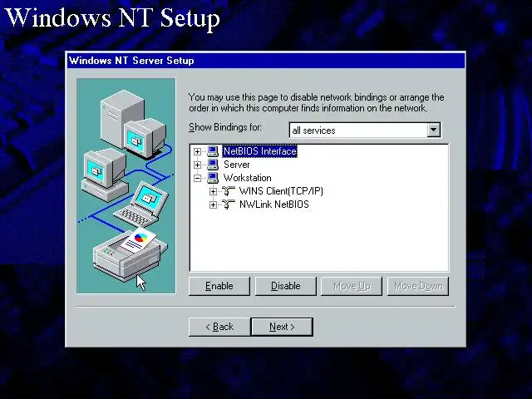Viewport: 532px width, 399px height.
Task: Expand the NWLink NetBIOS node
Action: [x=213, y=205]
